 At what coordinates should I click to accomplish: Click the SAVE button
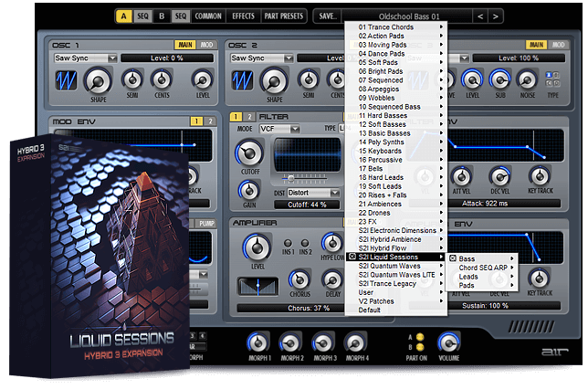point(328,16)
